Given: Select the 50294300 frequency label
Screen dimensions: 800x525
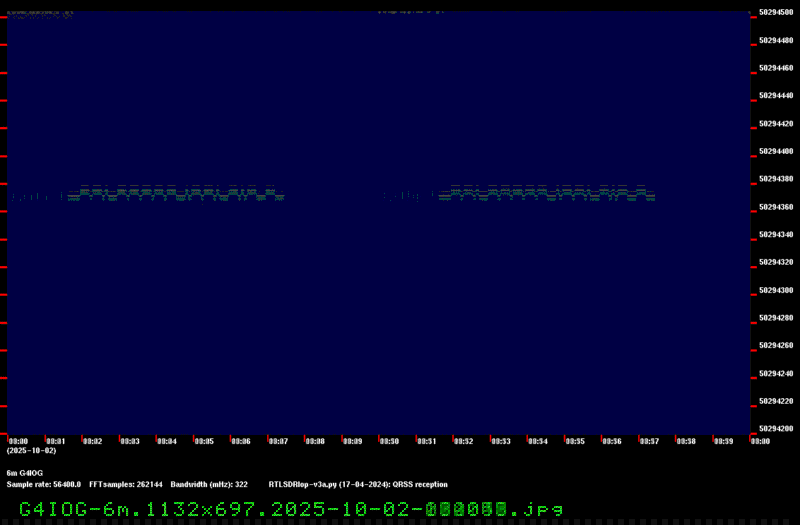Looking at the screenshot, I should tap(776, 290).
